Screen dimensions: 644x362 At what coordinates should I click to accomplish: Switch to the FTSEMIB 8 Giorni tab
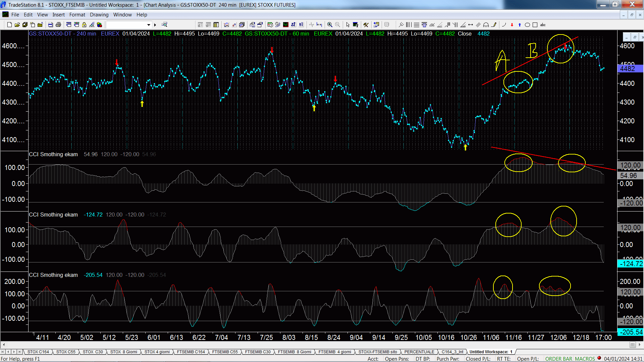[294, 352]
